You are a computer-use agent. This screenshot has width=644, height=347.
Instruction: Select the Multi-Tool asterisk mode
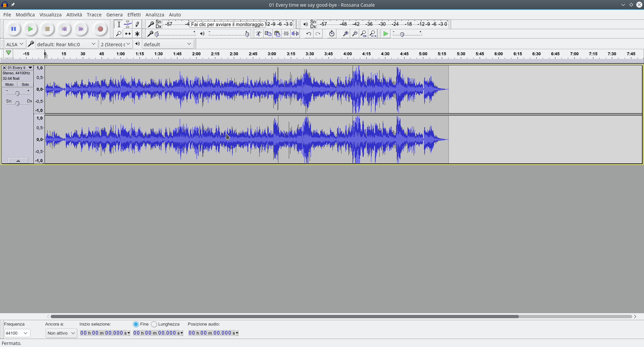coord(137,33)
